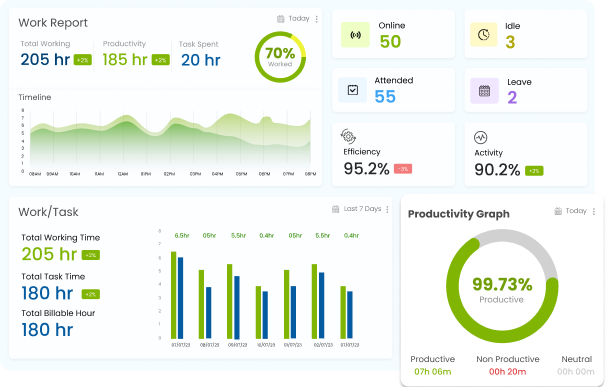Click the Leave calendar icon
The image size is (610, 387).
484,91
